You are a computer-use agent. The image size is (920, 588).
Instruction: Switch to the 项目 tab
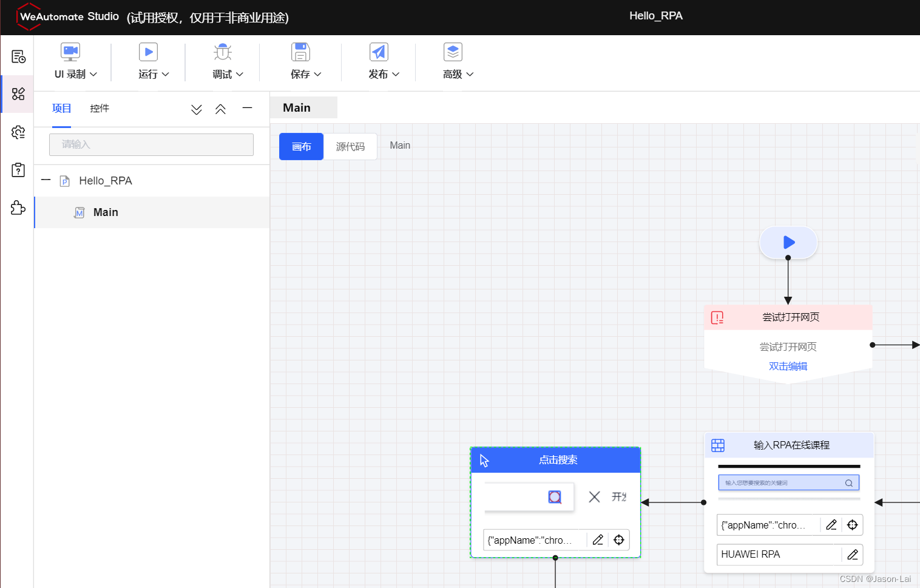click(x=61, y=108)
